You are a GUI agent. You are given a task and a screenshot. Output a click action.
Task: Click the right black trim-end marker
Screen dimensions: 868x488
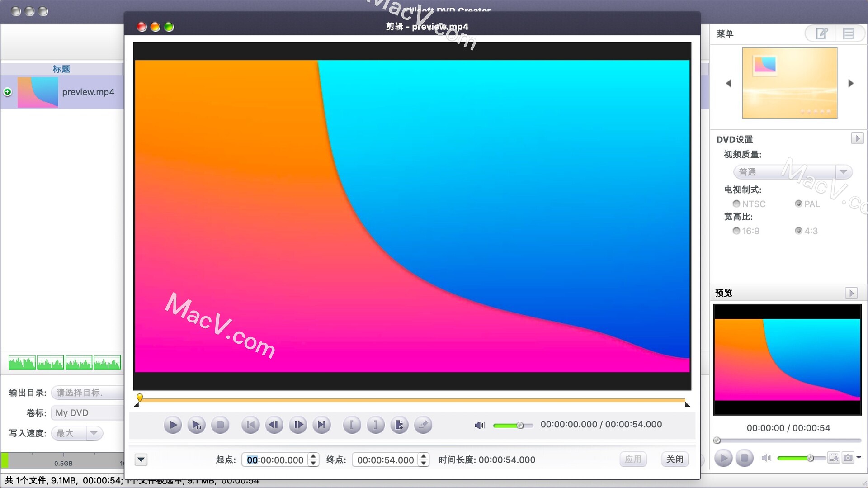[x=688, y=405]
